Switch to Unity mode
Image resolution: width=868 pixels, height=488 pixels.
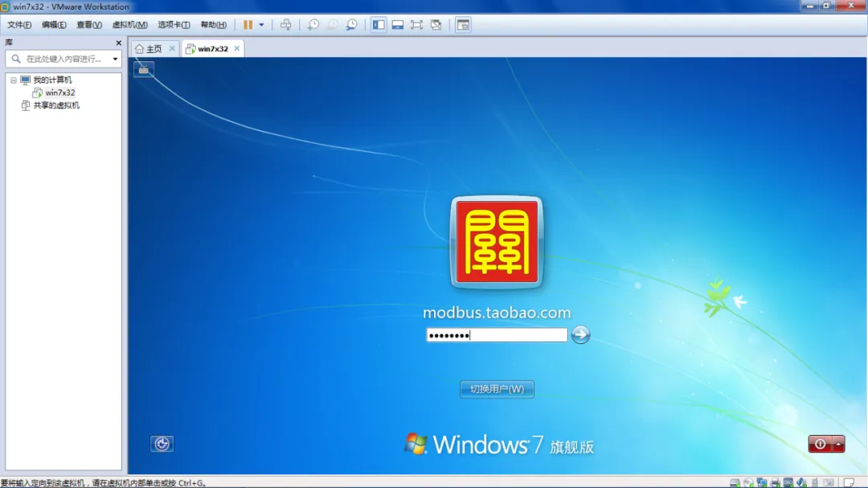436,24
